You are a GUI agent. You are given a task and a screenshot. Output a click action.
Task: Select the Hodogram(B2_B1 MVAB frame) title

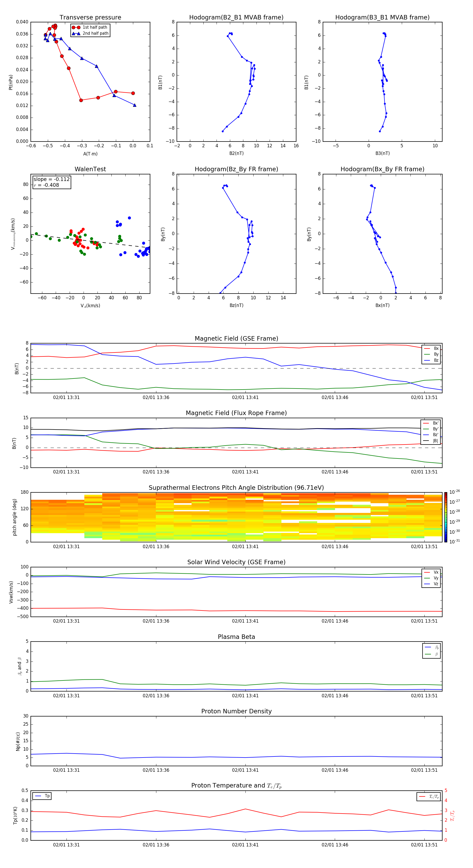pos(236,18)
